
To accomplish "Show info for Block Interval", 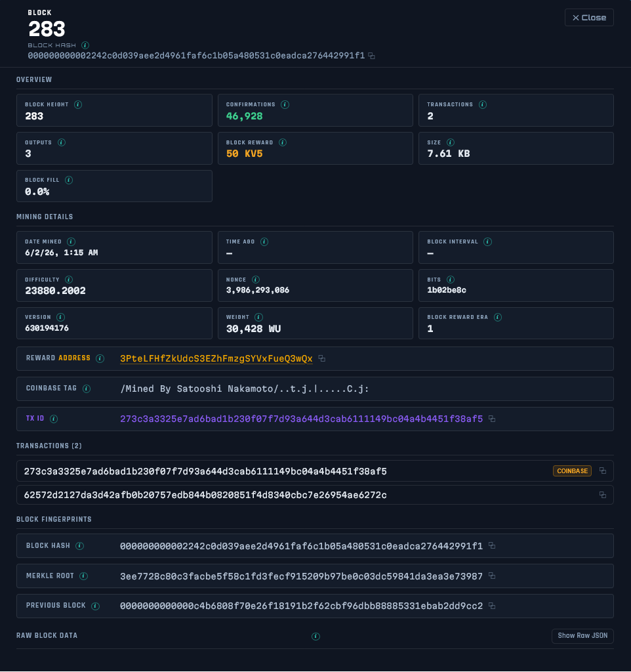I will (487, 241).
